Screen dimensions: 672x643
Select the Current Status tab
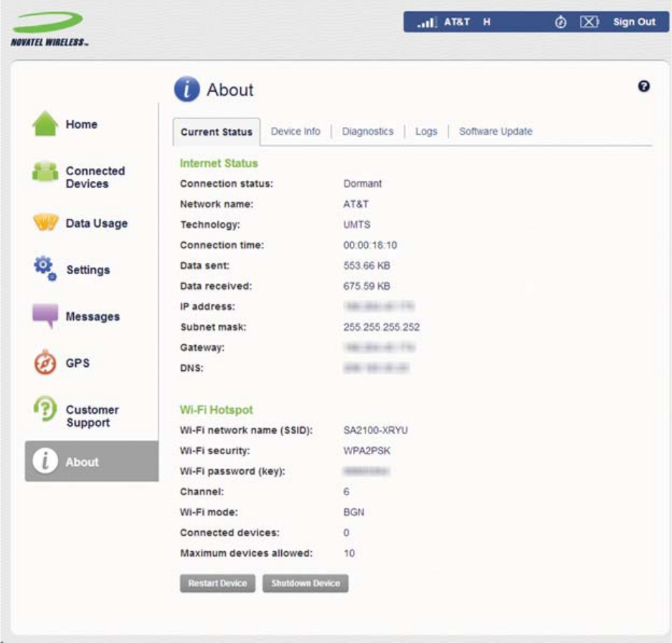217,132
